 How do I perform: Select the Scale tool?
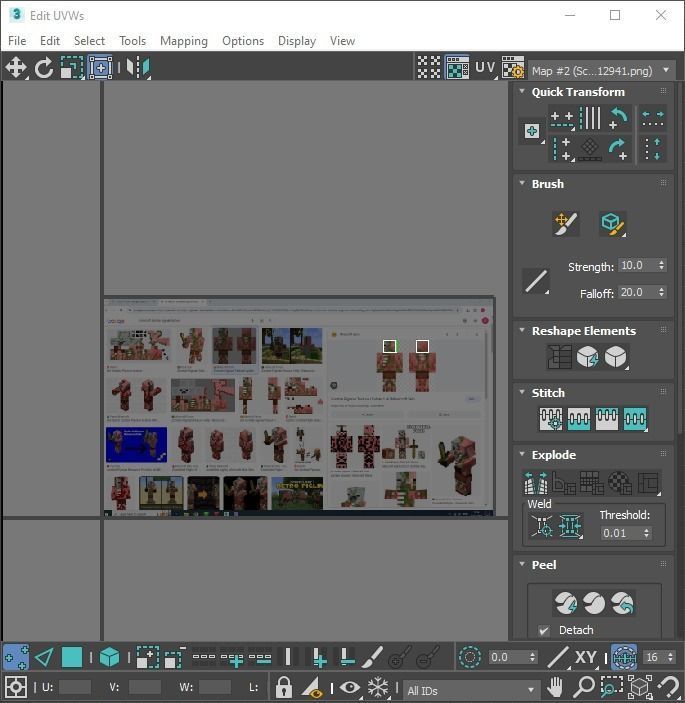click(72, 68)
